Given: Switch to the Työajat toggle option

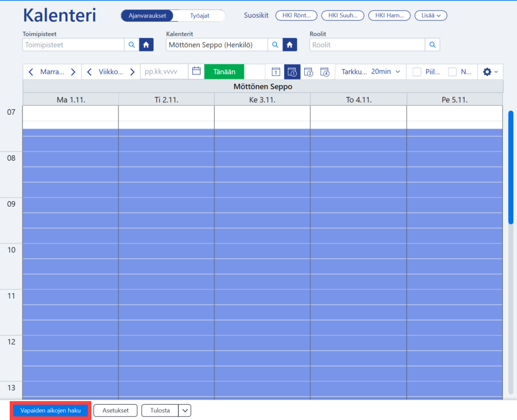Looking at the screenshot, I should pyautogui.click(x=200, y=15).
